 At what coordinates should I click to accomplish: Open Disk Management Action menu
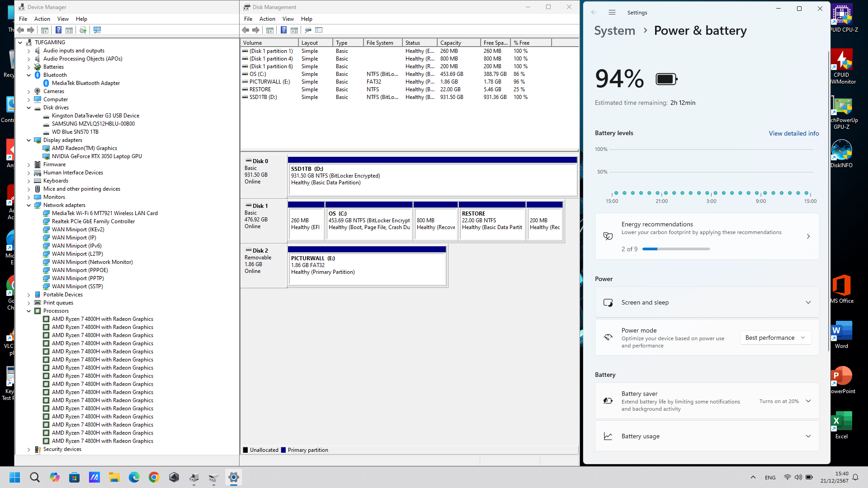coord(267,19)
